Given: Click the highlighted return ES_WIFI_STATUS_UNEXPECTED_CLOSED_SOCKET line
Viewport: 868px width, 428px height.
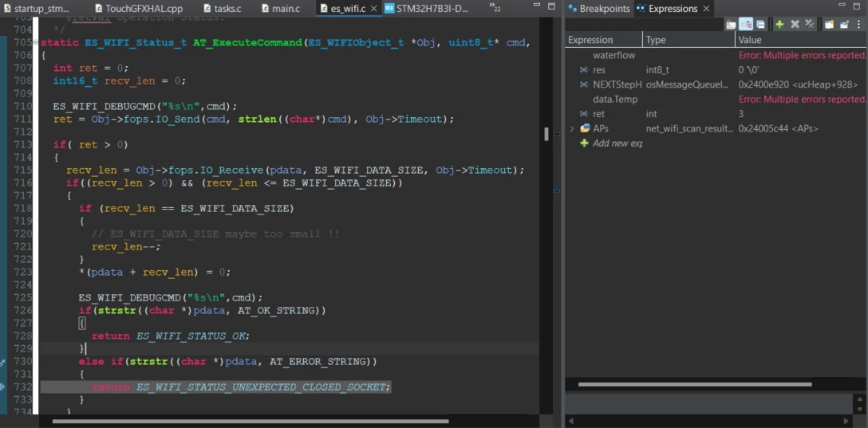Looking at the screenshot, I should [x=215, y=387].
